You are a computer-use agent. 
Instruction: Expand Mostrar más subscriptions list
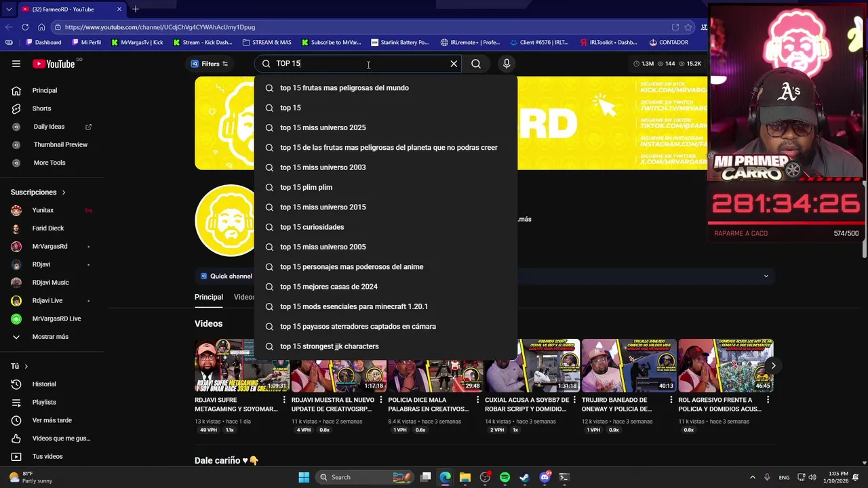52,337
